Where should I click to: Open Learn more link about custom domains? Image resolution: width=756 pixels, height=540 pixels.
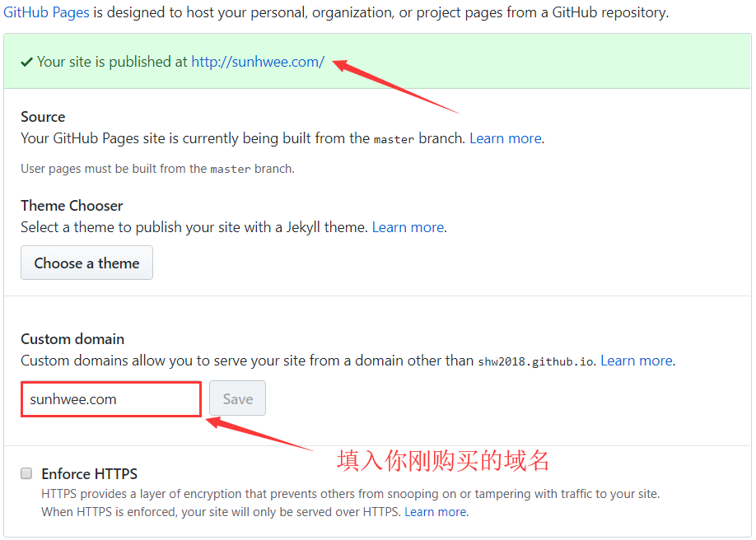[x=637, y=361]
